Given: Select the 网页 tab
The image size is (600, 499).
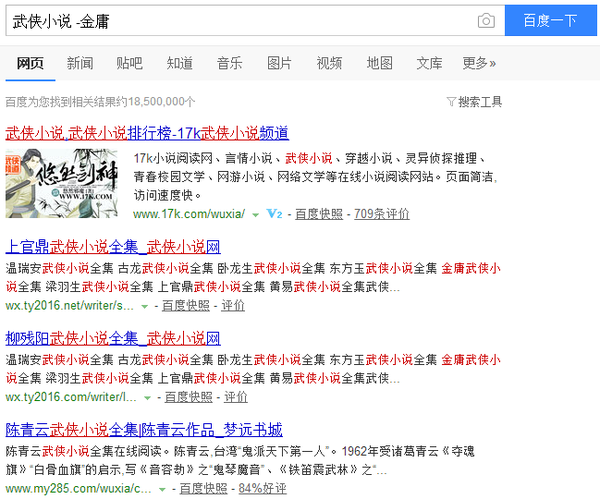Looking at the screenshot, I should click(30, 63).
